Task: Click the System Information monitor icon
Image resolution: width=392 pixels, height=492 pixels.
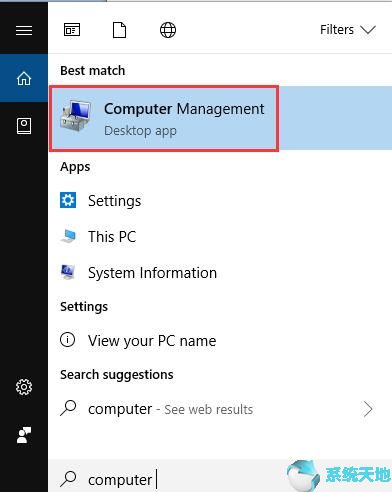Action: click(68, 272)
